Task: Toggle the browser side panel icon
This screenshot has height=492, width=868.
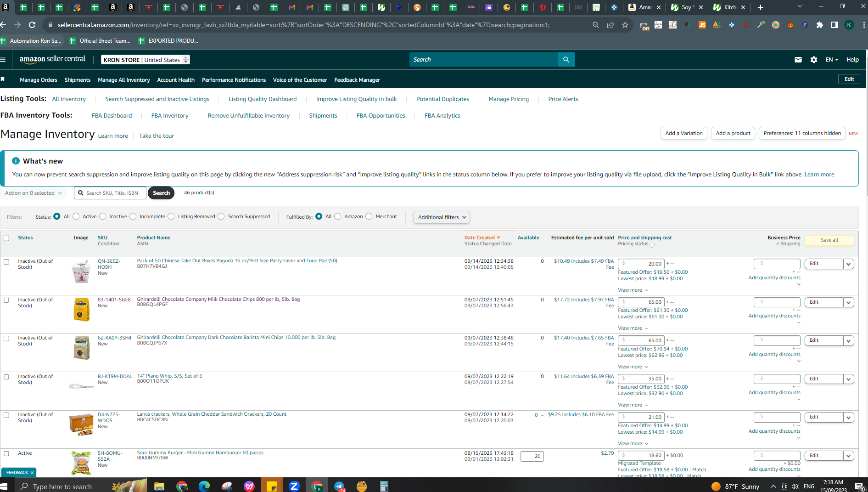Action: coord(834,25)
